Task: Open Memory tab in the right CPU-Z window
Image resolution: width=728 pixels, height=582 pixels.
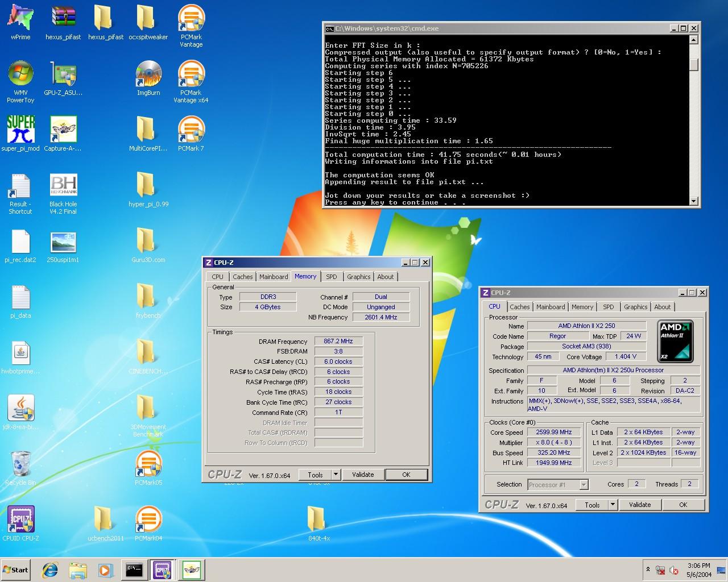Action: tap(582, 307)
